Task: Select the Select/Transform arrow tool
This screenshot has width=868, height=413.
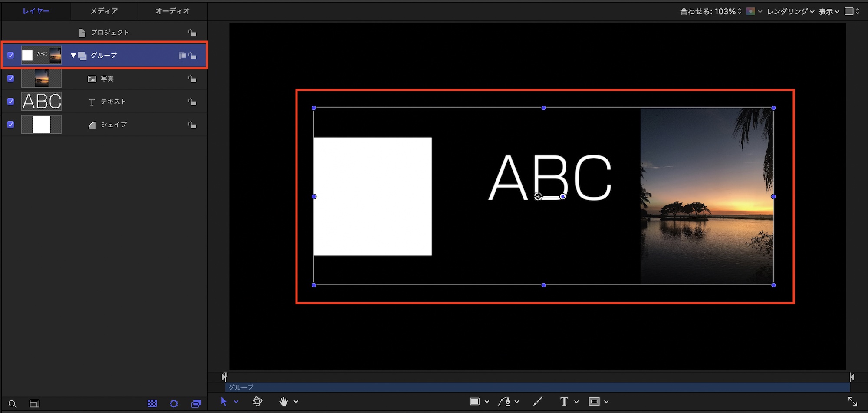Action: point(224,402)
